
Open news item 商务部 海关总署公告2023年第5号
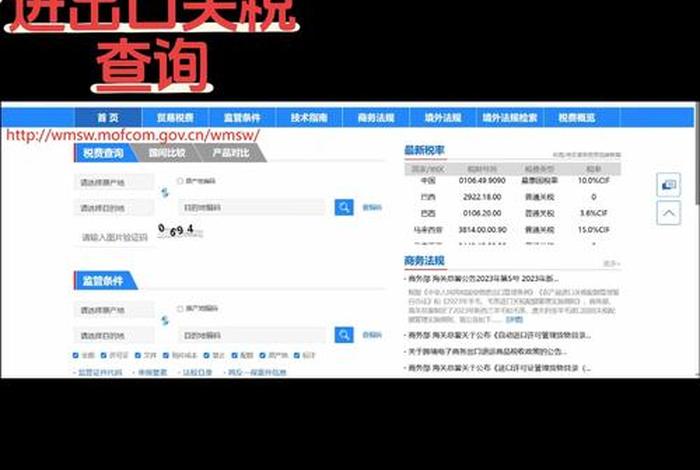[483, 279]
